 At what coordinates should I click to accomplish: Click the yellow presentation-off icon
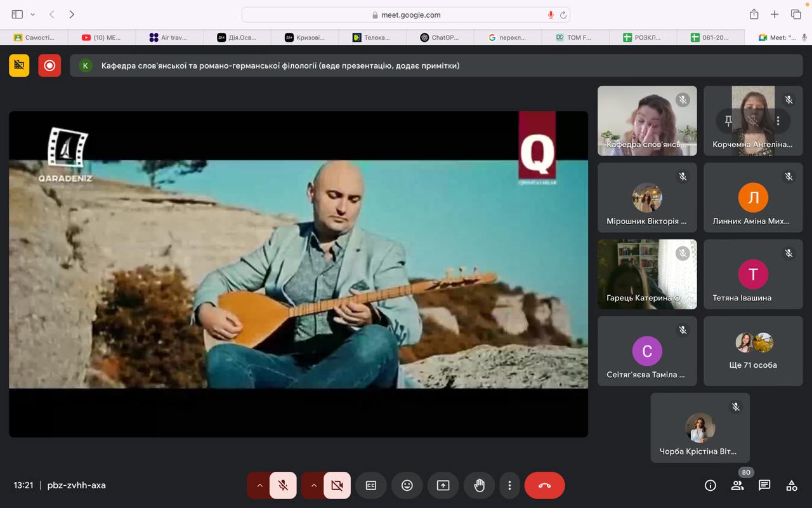(x=19, y=65)
